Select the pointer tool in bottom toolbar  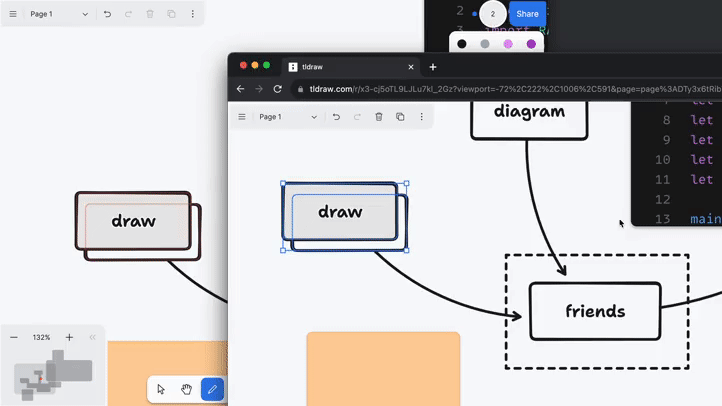pyautogui.click(x=161, y=389)
